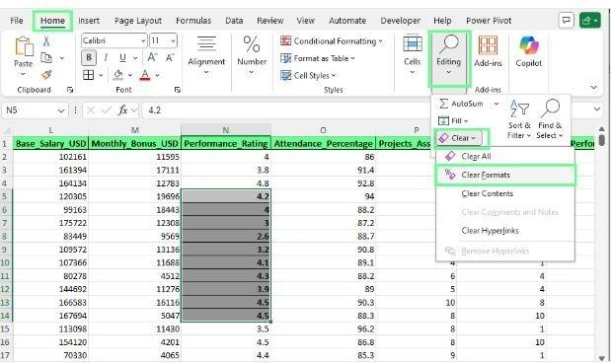The height and width of the screenshot is (364, 611).
Task: Launch Copilot from the ribbon
Action: coord(529,51)
